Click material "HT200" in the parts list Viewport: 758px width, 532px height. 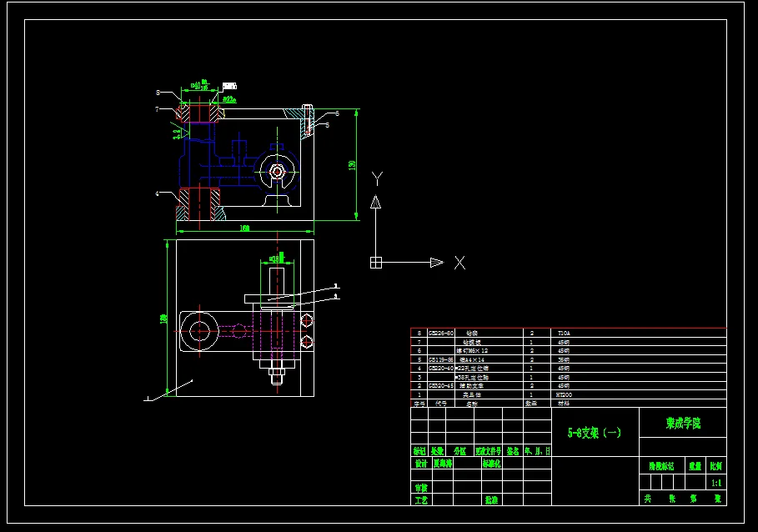click(565, 394)
